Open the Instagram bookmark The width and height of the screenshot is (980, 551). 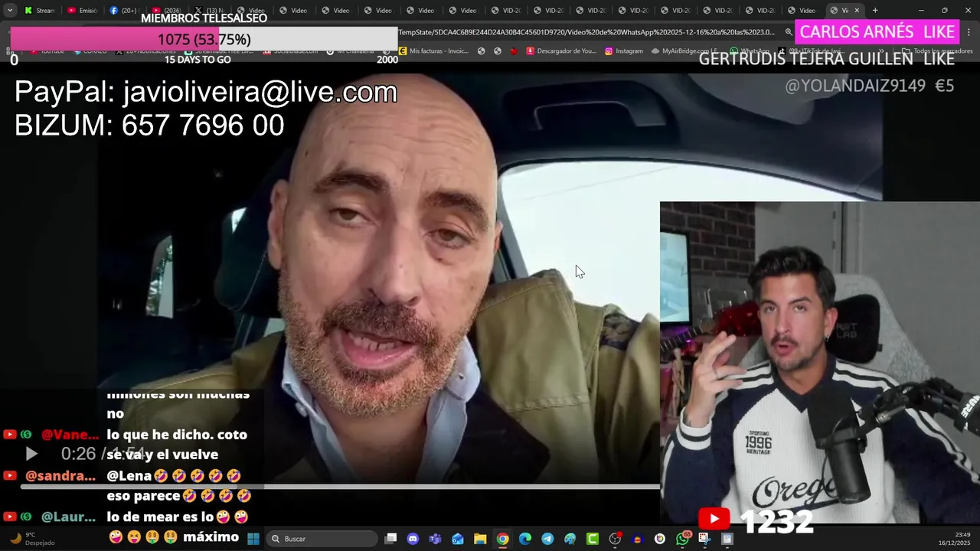[x=624, y=51]
